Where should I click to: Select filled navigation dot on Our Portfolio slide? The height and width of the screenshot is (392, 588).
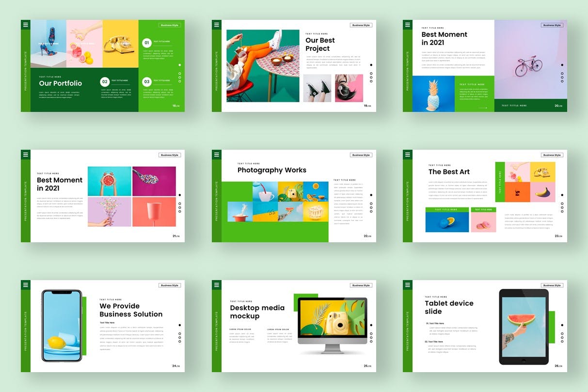tap(180, 64)
